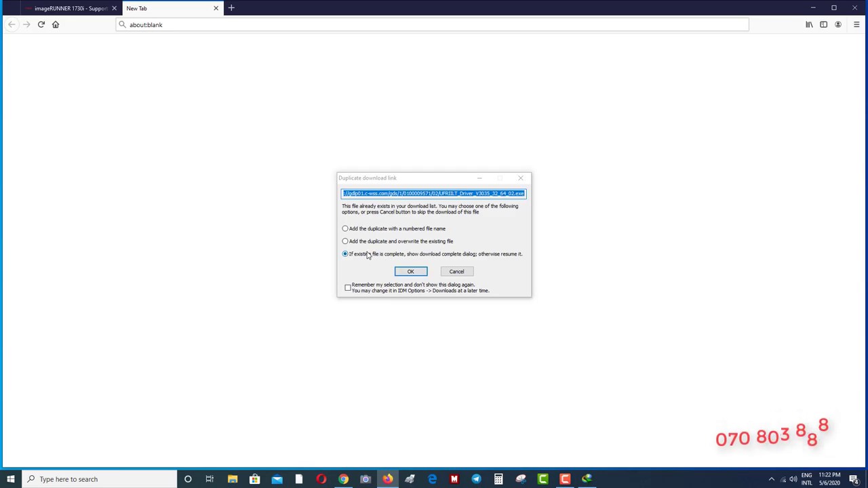Click the highlighted download URL field
Viewport: 868px width, 488px height.
pos(433,194)
